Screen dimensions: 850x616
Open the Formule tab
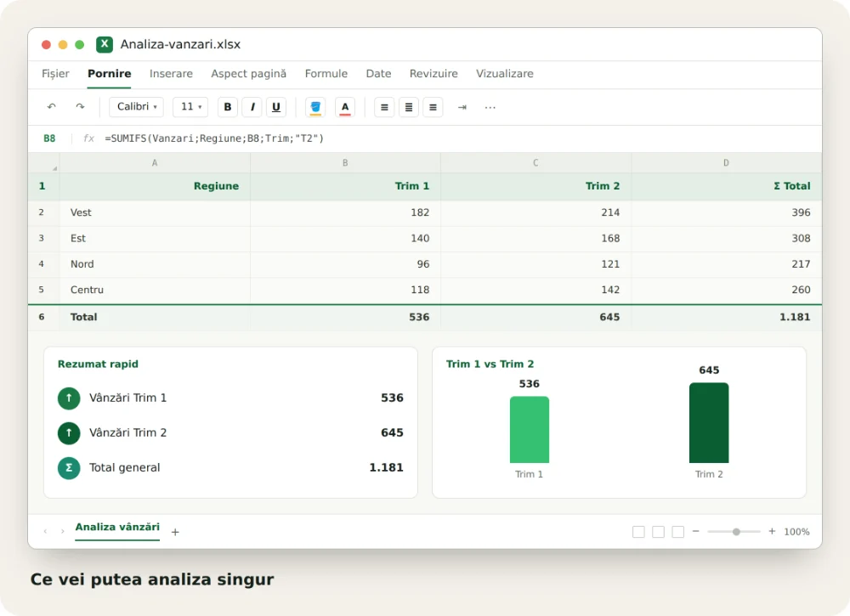tap(326, 74)
